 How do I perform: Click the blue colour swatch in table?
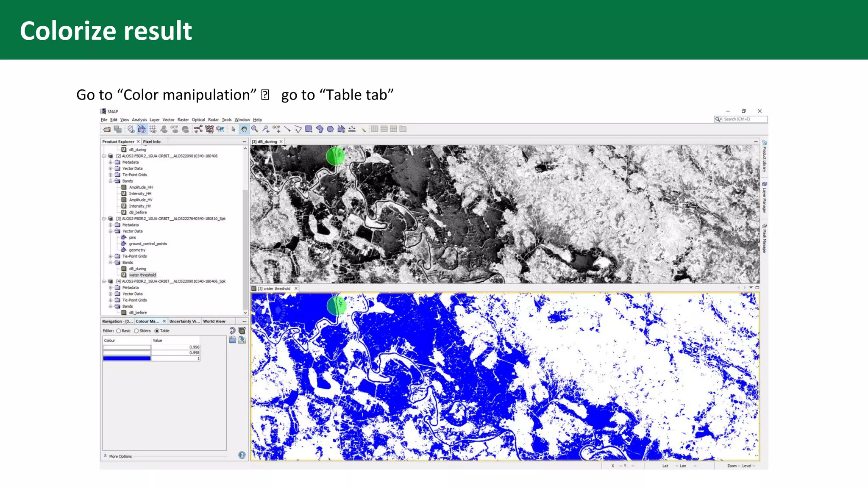click(127, 358)
